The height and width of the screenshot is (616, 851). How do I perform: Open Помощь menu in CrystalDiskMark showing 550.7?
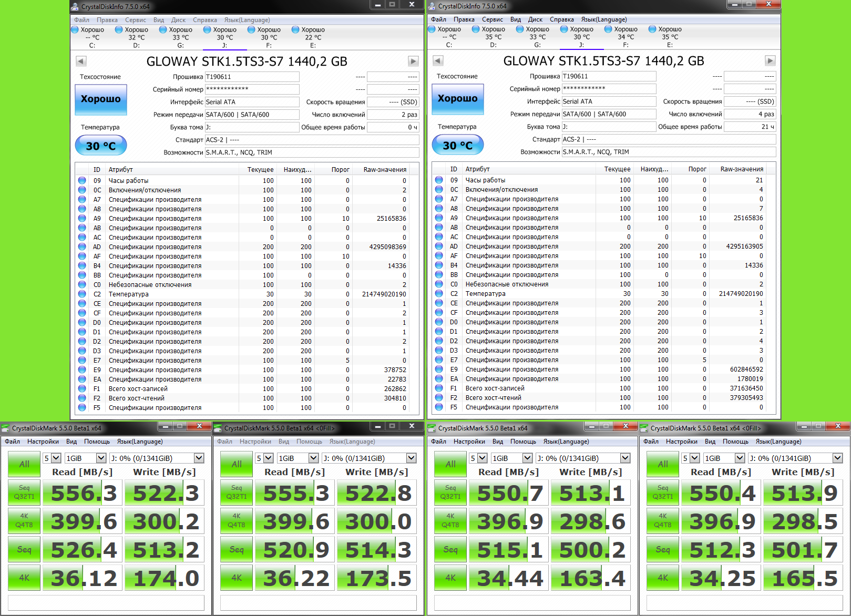point(523,442)
